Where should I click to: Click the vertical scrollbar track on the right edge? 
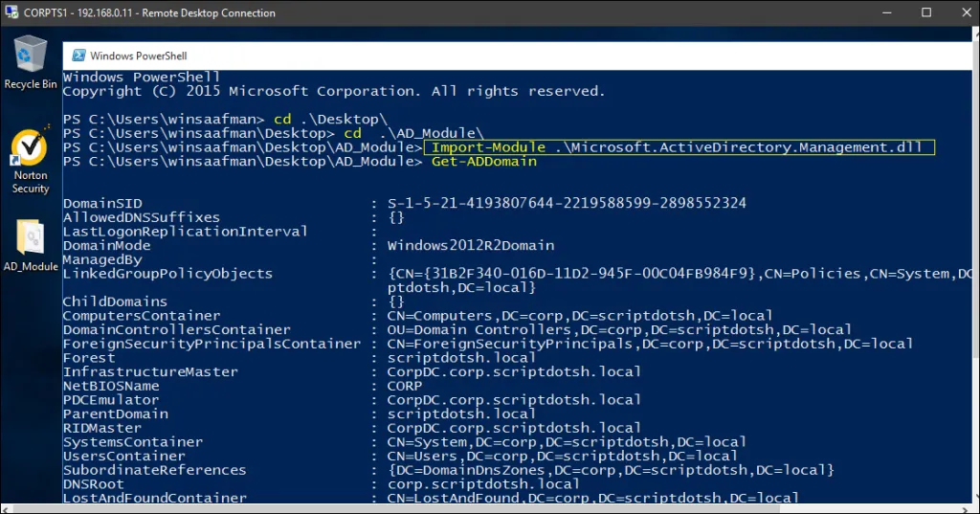click(976, 269)
